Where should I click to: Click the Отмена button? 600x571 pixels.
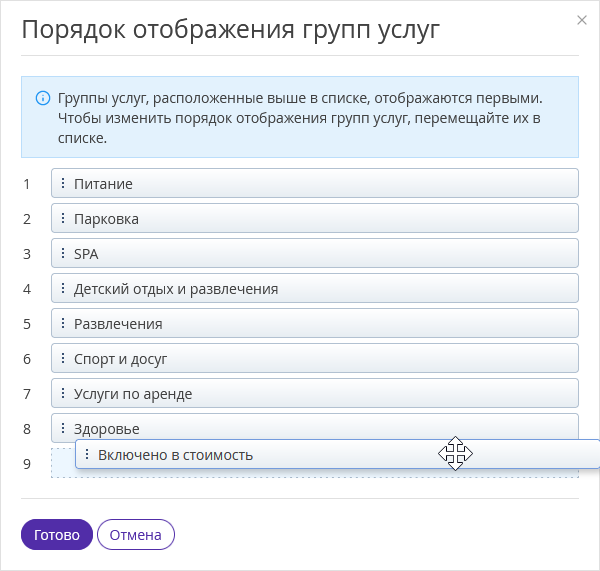(136, 535)
